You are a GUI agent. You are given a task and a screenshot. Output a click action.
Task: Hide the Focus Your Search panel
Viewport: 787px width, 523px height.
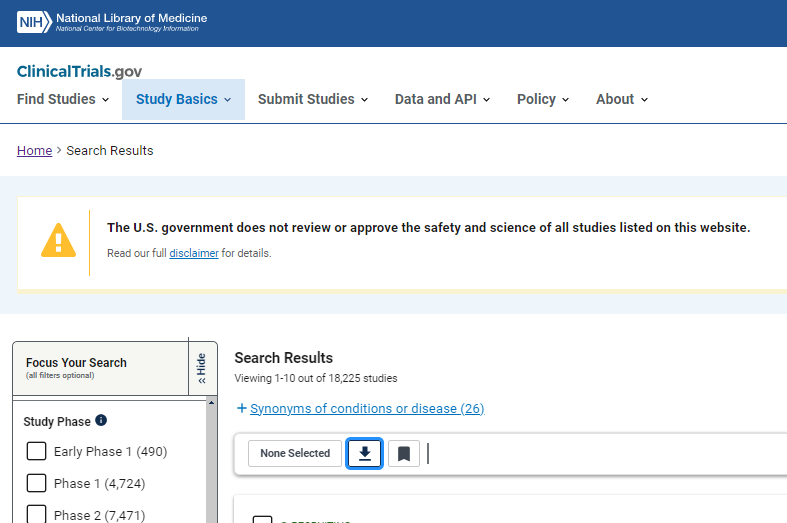pos(202,368)
